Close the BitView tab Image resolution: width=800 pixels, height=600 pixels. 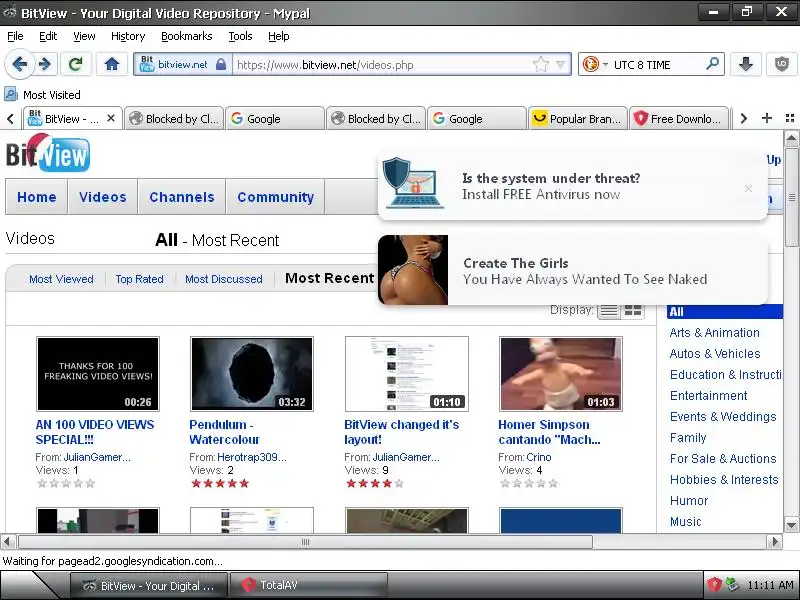111,118
